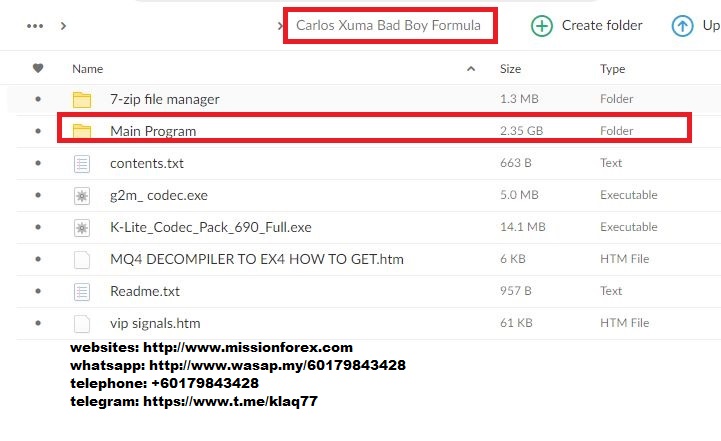Open the 7-zip file manager folder
721x441 pixels.
(165, 99)
